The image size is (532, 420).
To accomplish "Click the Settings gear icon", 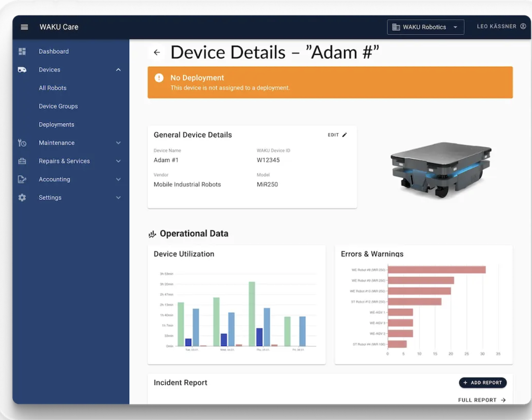I will coord(22,198).
